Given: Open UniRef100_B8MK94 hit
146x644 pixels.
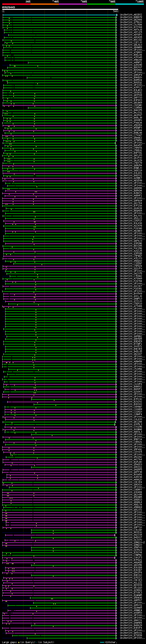Looking at the screenshot, I should pos(131,191).
